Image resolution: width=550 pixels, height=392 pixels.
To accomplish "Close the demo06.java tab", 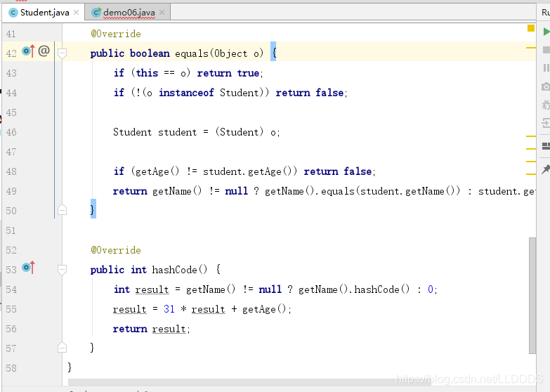I will click(162, 13).
